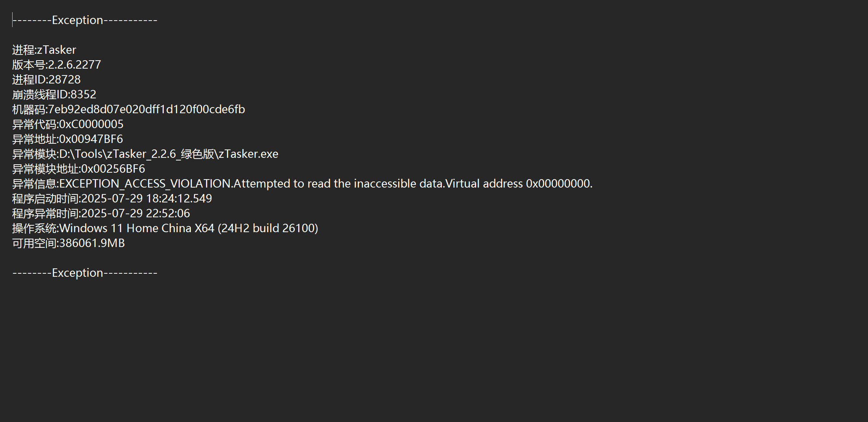Click Virtual address 0x00000000 text
The height and width of the screenshot is (422, 868).
(x=519, y=183)
